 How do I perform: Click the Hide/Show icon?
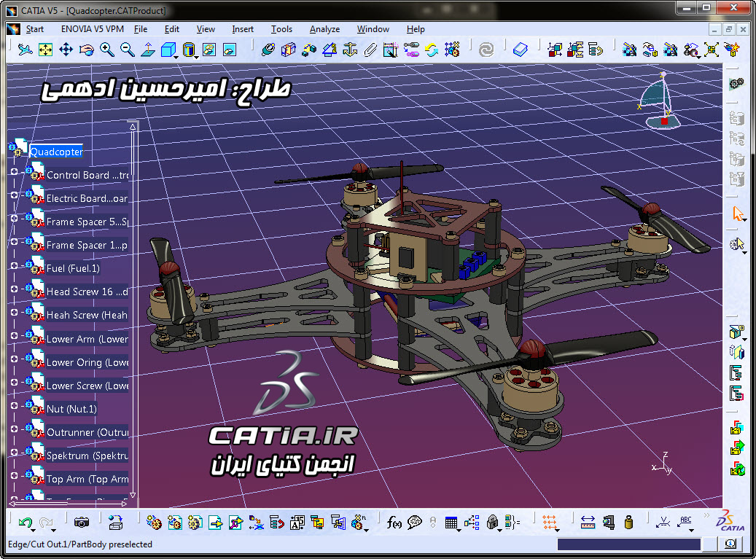click(209, 49)
